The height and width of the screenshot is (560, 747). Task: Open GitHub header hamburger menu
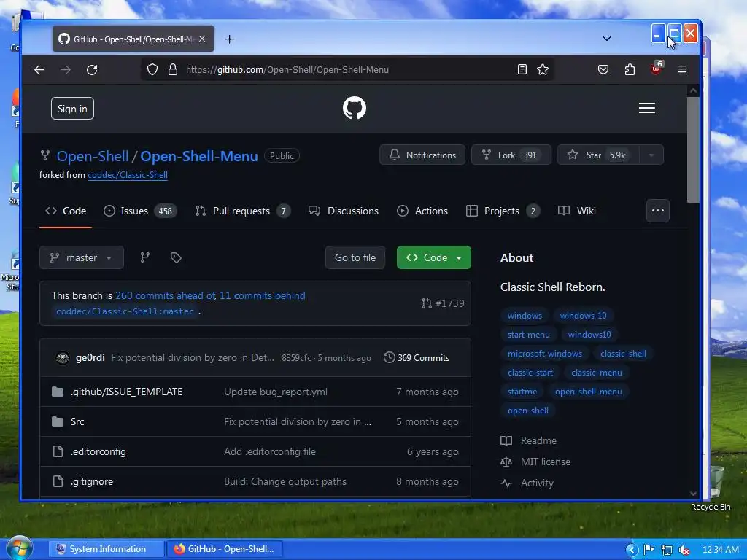coord(646,108)
